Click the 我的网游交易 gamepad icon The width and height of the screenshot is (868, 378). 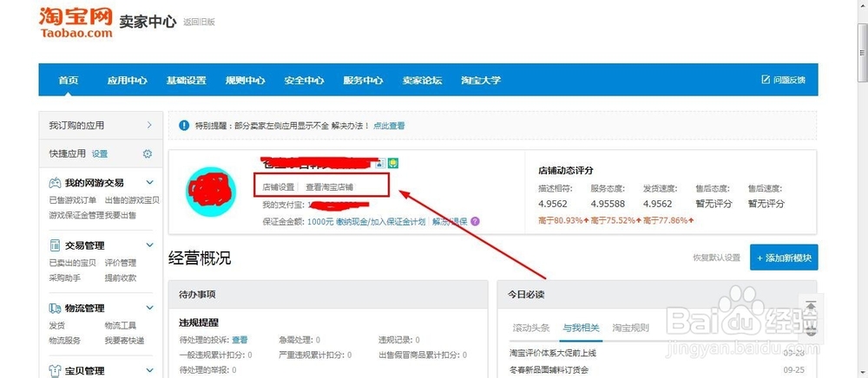55,183
